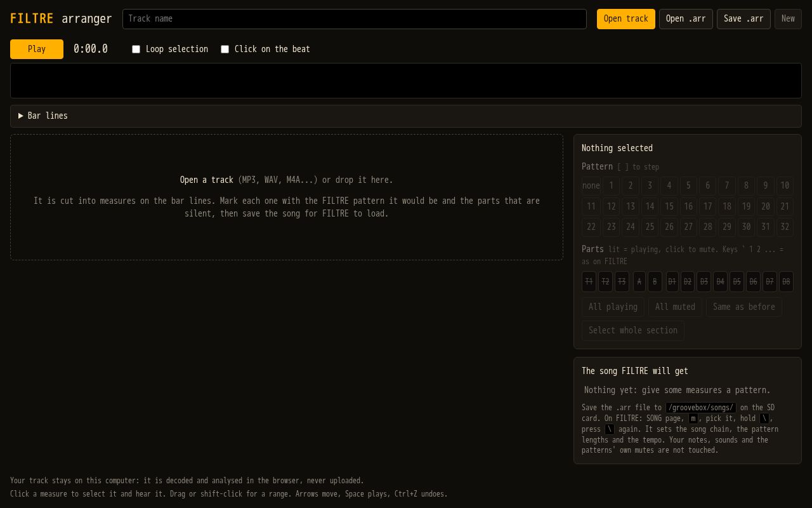Select pattern 10
812x508 pixels.
[785, 185]
